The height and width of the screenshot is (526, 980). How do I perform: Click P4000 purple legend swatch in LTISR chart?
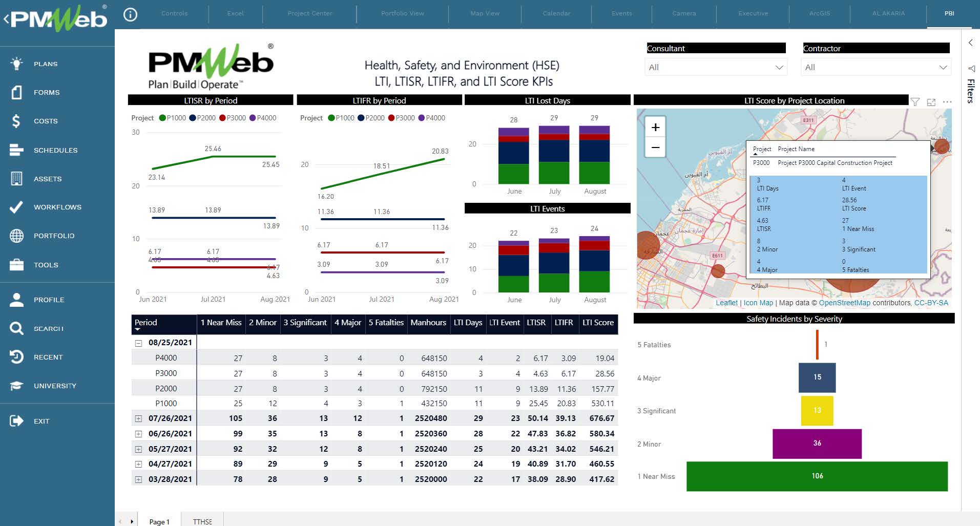[x=253, y=118]
